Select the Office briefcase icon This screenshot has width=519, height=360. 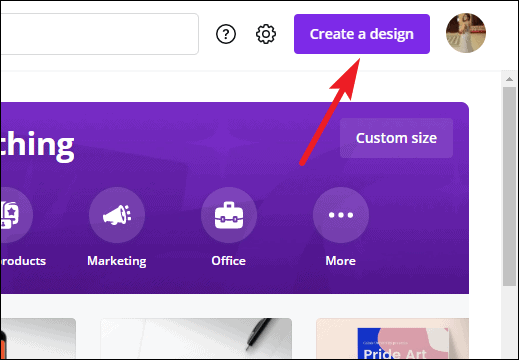pyautogui.click(x=229, y=215)
